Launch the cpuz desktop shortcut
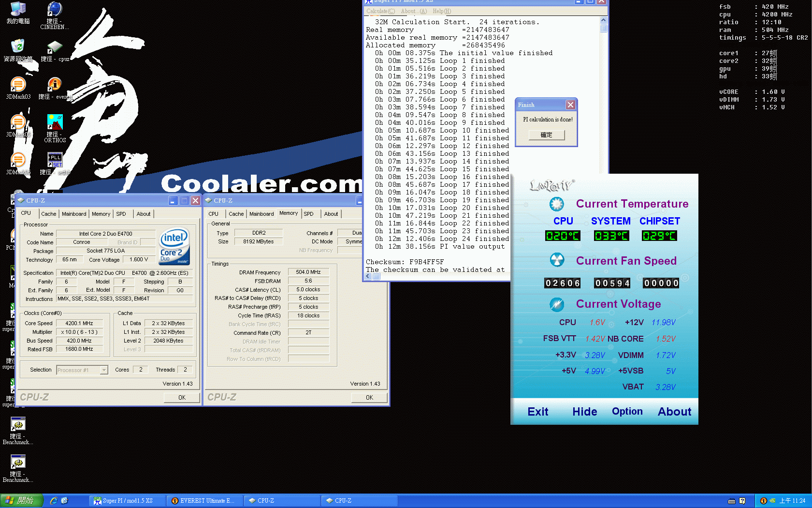The height and width of the screenshot is (508, 812). 55,51
